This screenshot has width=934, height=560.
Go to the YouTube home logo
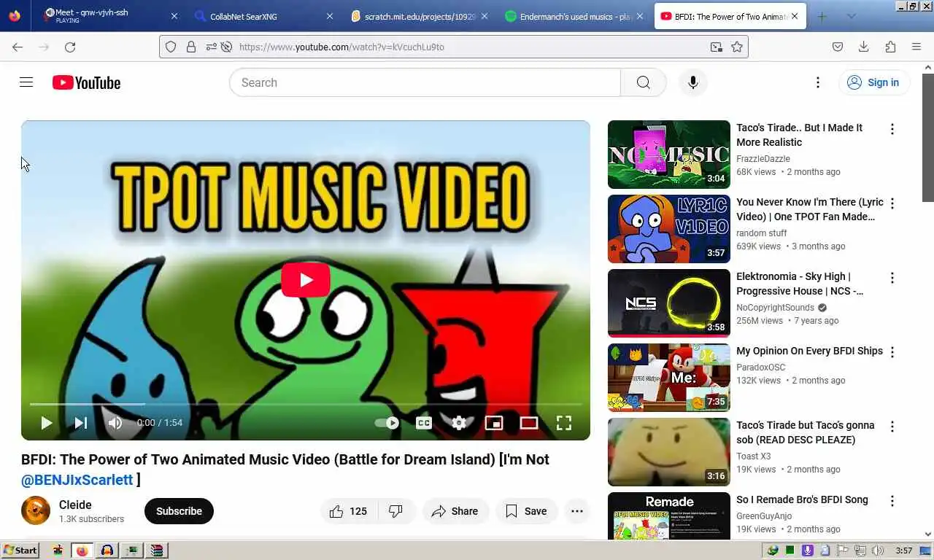(86, 82)
